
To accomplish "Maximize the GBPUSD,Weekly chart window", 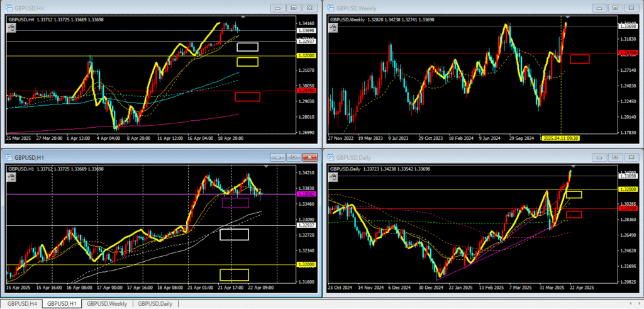I will coord(615,8).
